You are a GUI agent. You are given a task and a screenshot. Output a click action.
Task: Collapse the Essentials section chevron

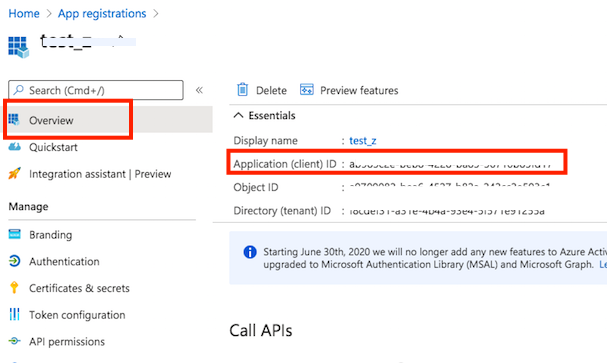point(238,115)
